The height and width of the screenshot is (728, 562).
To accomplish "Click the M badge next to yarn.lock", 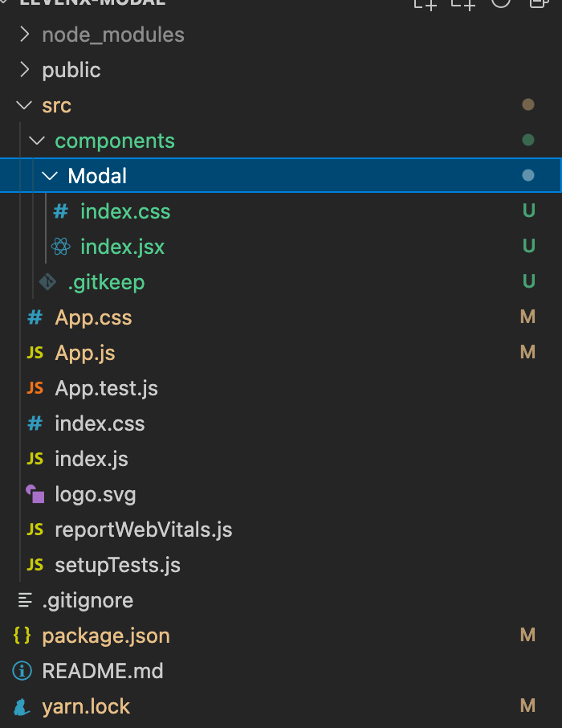I will pyautogui.click(x=527, y=706).
